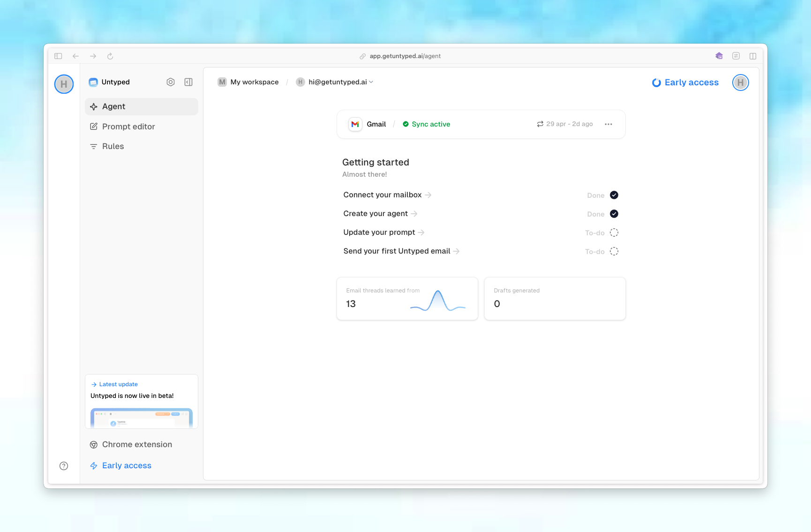Expand the hi@getuntyped.ai account dropdown
The height and width of the screenshot is (532, 811).
(x=371, y=82)
